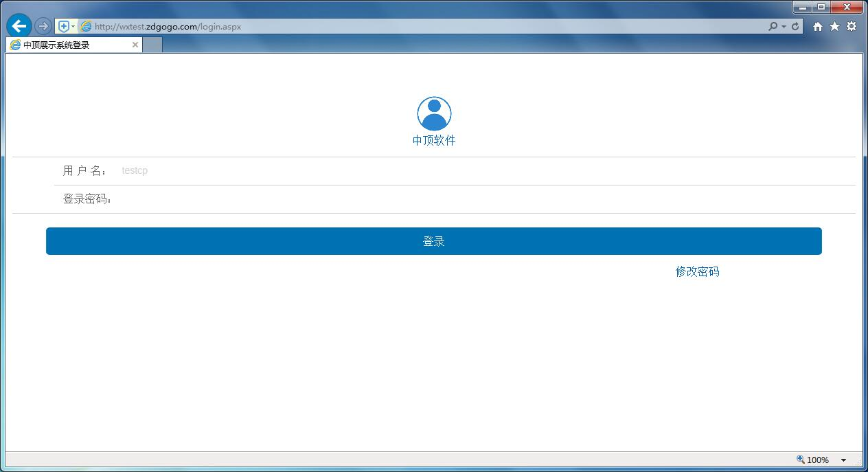Open the 修改密码 link
868x472 pixels.
click(698, 271)
